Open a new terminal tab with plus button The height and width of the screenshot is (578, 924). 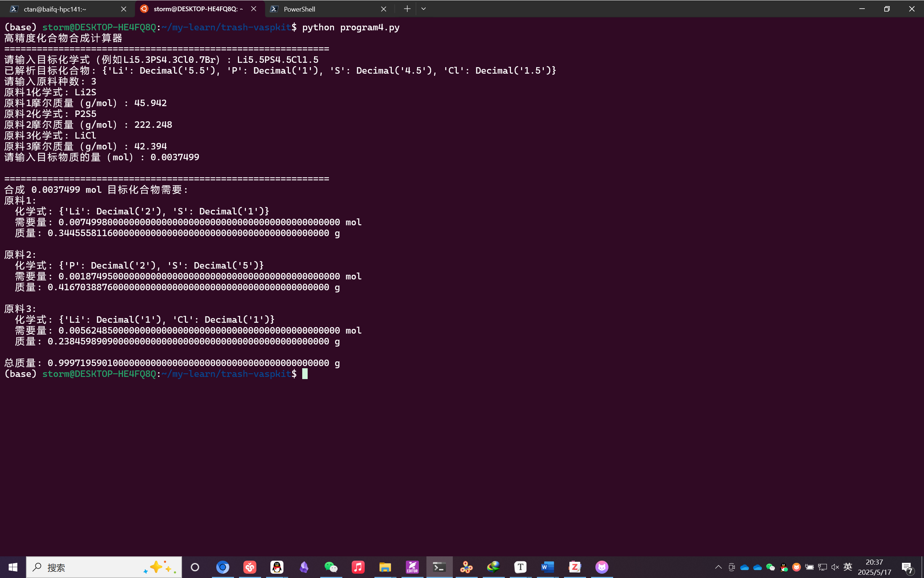[x=407, y=9]
